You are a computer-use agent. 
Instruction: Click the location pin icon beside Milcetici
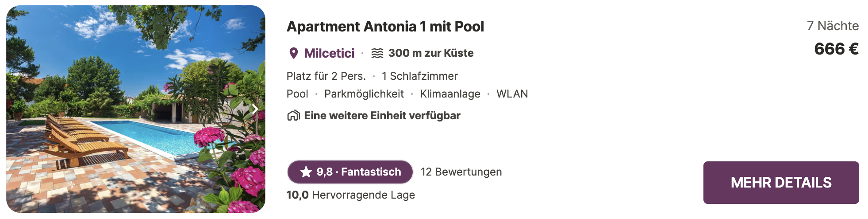tap(293, 53)
